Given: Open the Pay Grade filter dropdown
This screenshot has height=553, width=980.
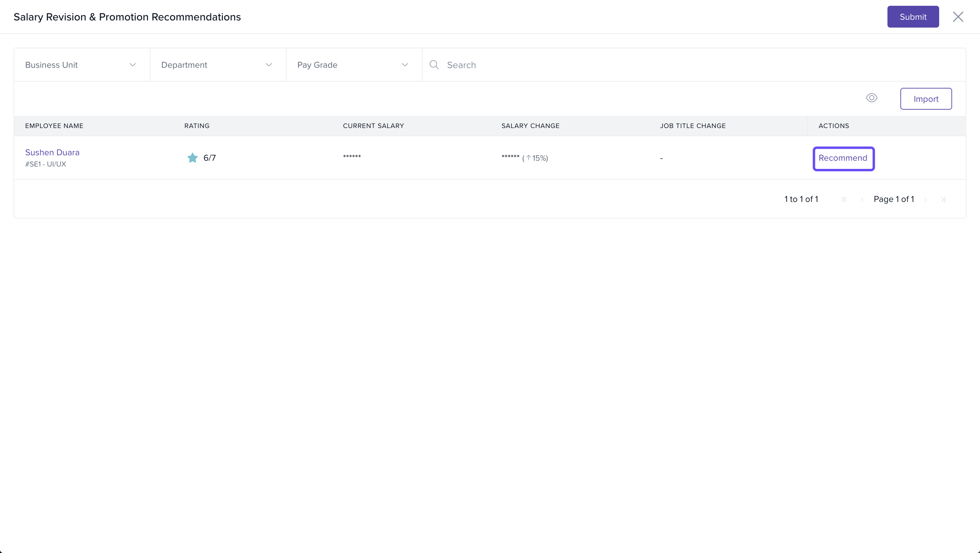Looking at the screenshot, I should coord(354,65).
